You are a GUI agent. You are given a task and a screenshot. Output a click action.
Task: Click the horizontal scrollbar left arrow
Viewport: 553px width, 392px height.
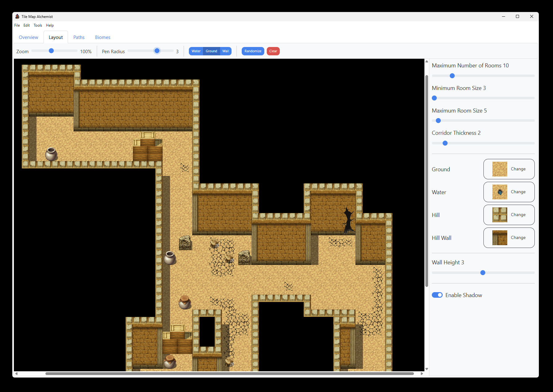click(x=16, y=373)
